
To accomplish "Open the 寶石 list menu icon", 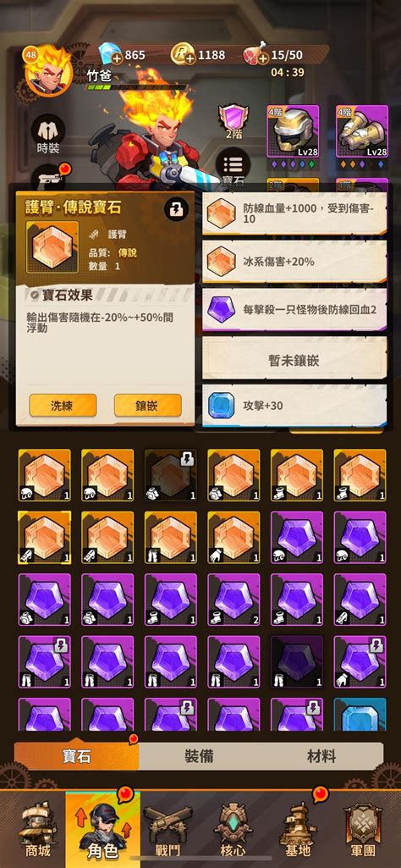I will click(x=233, y=168).
